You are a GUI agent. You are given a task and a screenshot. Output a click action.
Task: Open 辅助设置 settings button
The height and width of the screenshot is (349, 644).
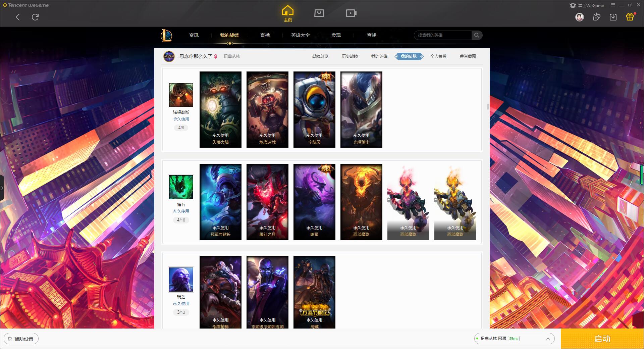[x=21, y=339]
